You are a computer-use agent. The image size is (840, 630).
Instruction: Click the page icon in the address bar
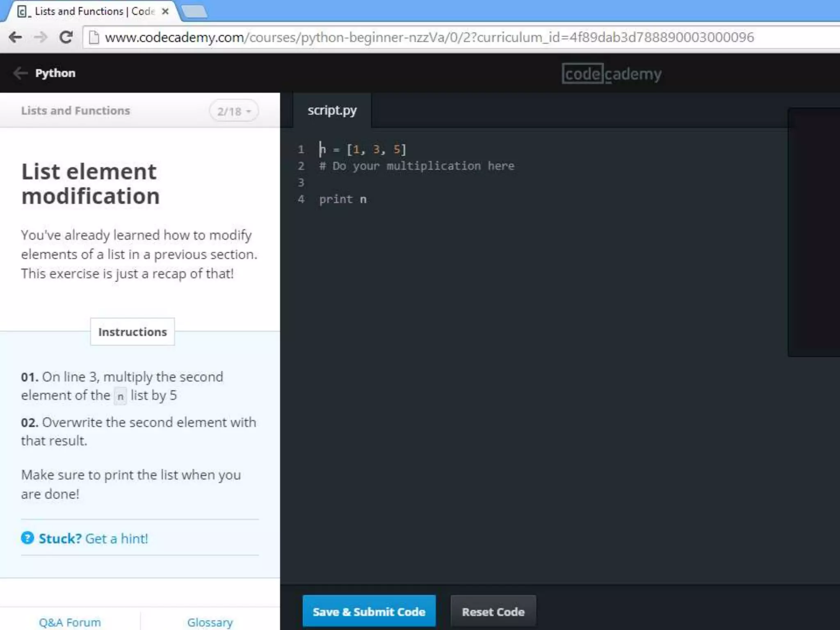tap(94, 37)
